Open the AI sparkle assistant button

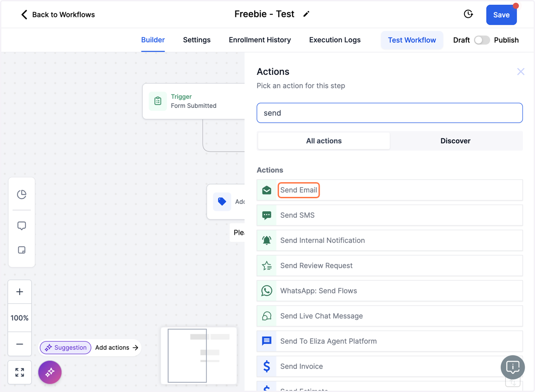point(50,372)
